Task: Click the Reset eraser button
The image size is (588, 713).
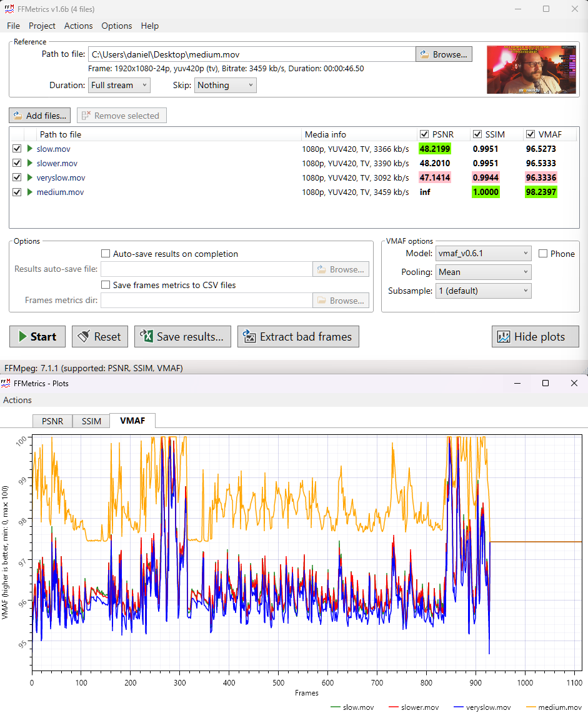Action: (99, 337)
